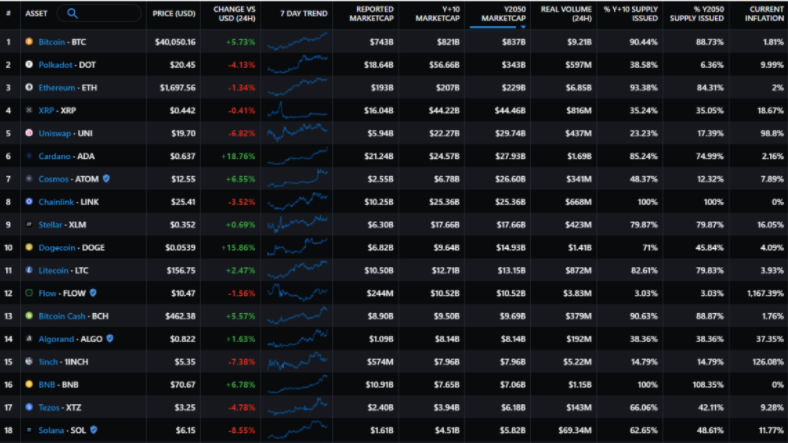Open the Polkadot asset link
Image resolution: width=788 pixels, height=443 pixels.
click(55, 65)
